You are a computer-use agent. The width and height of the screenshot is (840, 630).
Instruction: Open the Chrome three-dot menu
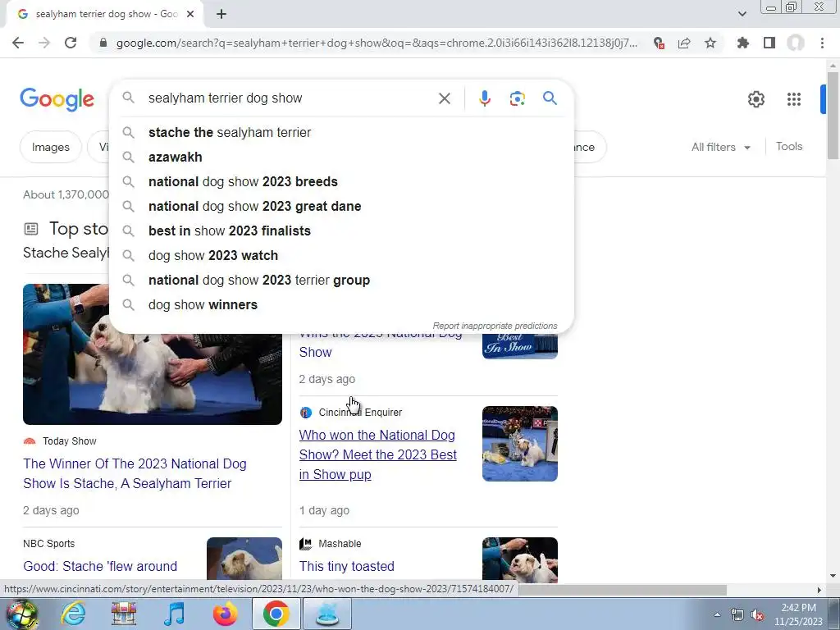[x=822, y=43]
